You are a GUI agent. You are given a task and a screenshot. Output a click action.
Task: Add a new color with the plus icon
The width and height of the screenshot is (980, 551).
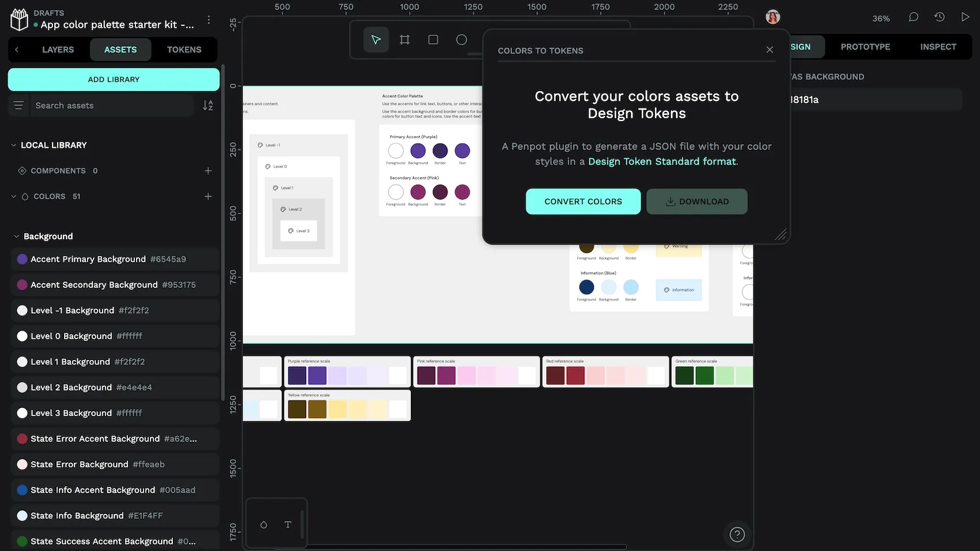[x=208, y=196]
